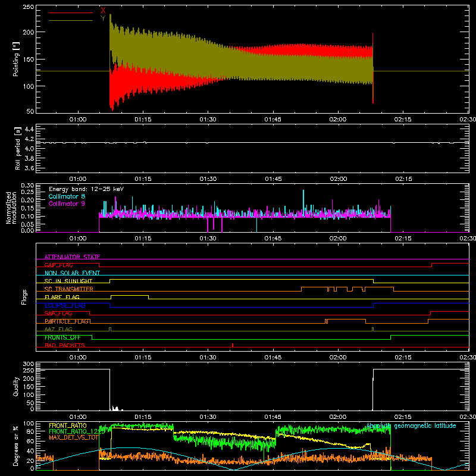The height and width of the screenshot is (476, 476).
Task: Select the NON_SOLAR_EVENT flag label
Action: [72, 273]
